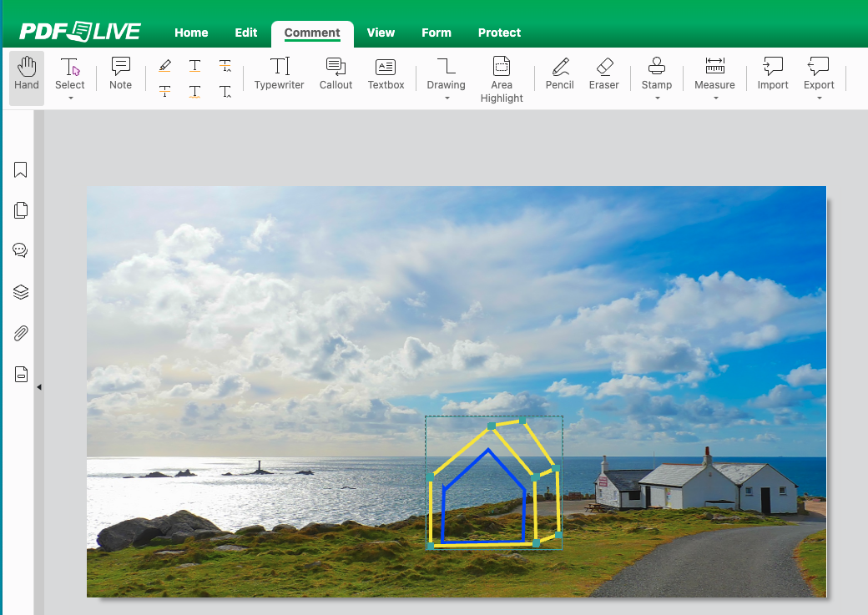Image resolution: width=868 pixels, height=615 pixels.
Task: Open the Callout annotation tool
Action: click(x=336, y=73)
